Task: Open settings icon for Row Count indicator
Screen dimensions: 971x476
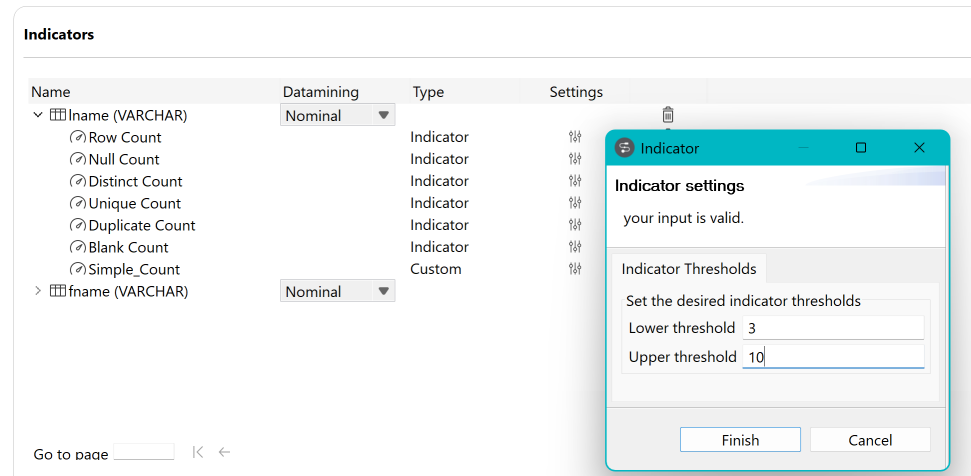Action: click(x=575, y=137)
